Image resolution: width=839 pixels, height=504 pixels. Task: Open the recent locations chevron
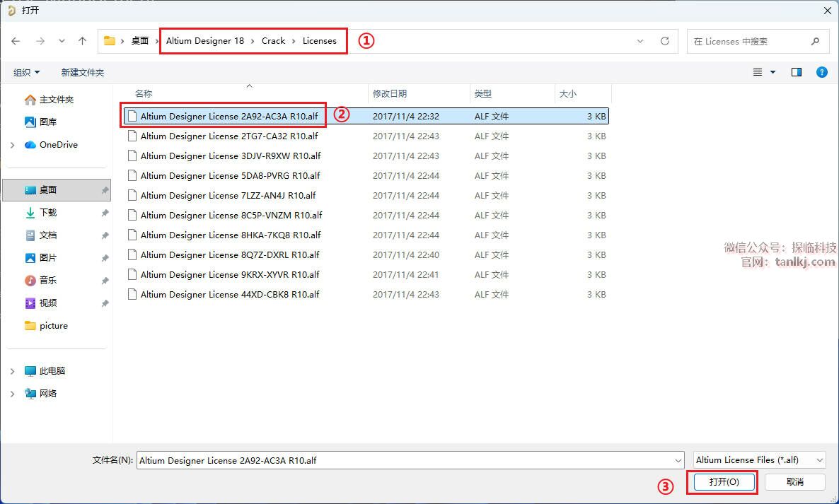(62, 41)
